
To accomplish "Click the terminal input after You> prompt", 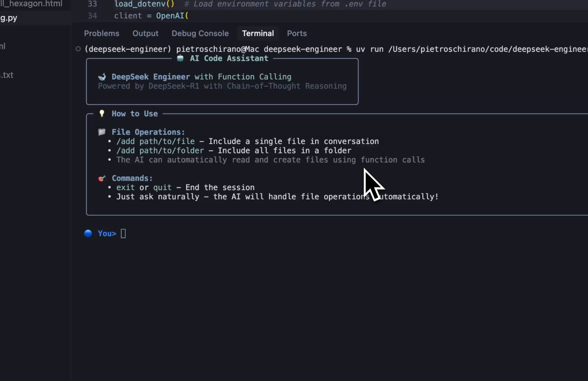I will point(123,233).
